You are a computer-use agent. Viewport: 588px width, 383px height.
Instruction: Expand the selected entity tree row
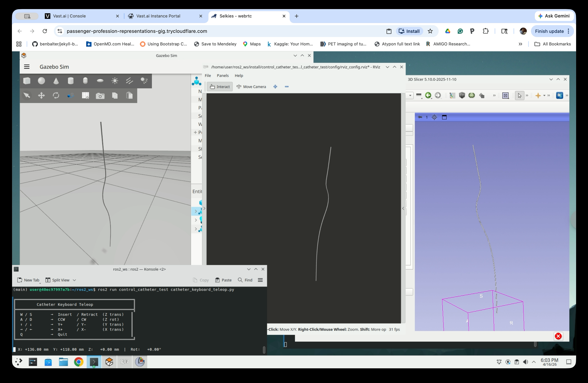(196, 211)
